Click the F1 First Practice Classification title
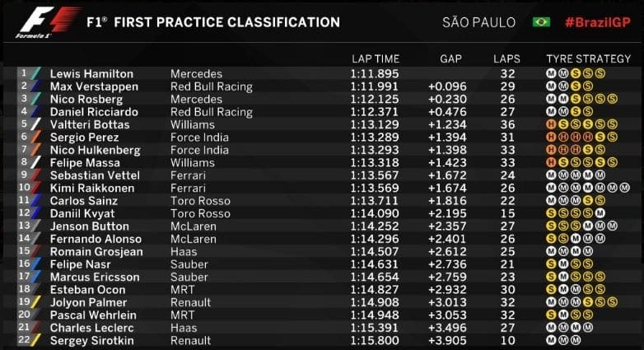Viewport: 644px width, 350px height. pyautogui.click(x=212, y=22)
